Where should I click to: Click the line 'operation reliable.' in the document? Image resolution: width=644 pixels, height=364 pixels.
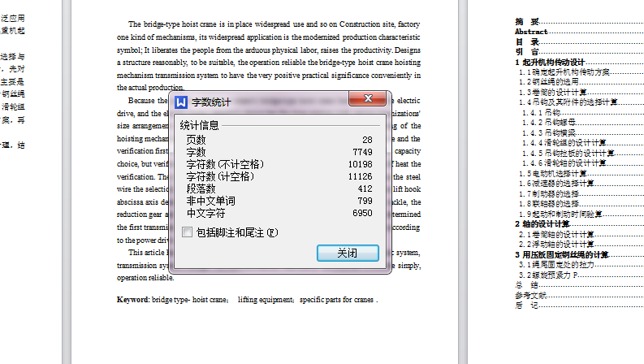coord(145,278)
